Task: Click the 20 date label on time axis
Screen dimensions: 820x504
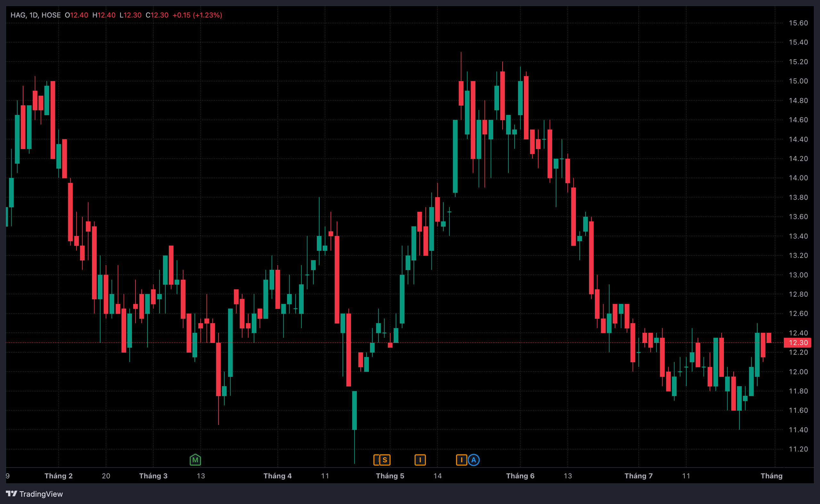Action: coord(106,476)
